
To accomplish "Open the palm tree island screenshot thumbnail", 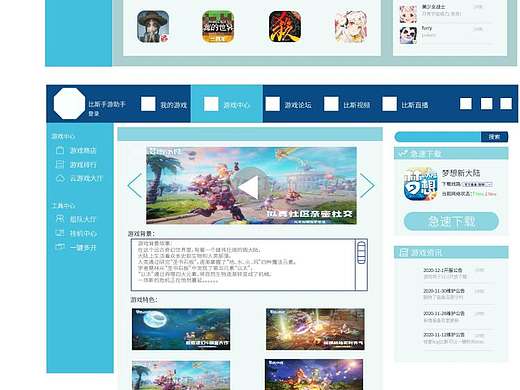I will [181, 375].
